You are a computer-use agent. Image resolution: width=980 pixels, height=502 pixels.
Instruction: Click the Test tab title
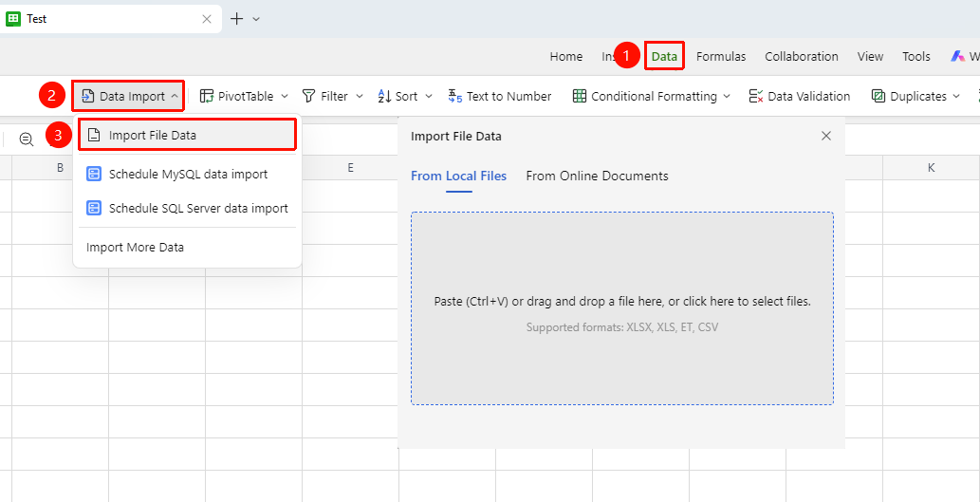click(x=37, y=19)
